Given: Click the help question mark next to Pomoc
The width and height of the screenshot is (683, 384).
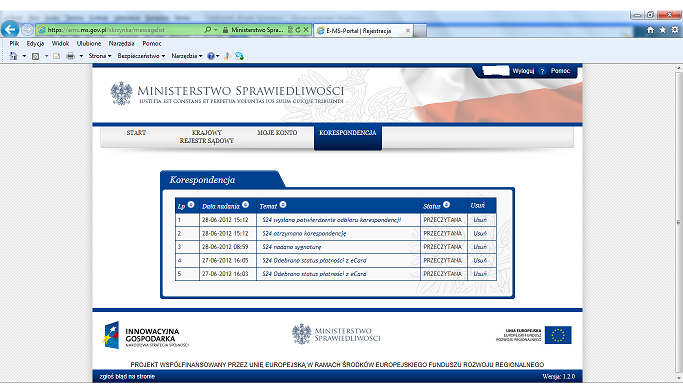Looking at the screenshot, I should (542, 71).
